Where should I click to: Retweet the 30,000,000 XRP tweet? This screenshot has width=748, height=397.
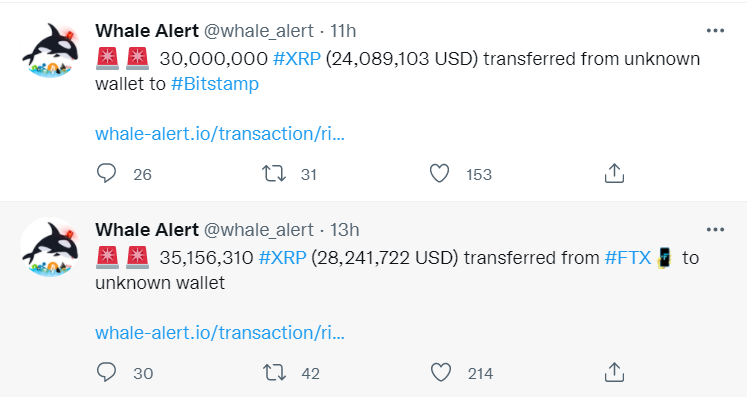tap(274, 173)
